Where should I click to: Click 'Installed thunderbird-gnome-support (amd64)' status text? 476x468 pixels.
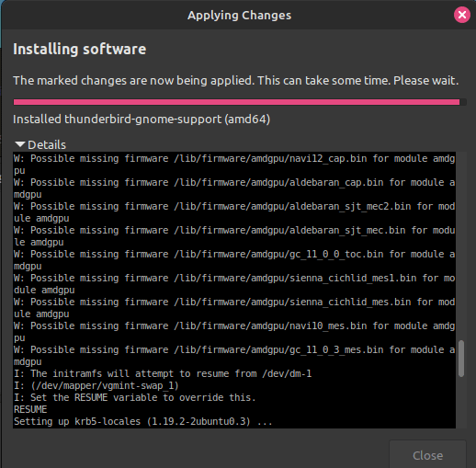[142, 120]
